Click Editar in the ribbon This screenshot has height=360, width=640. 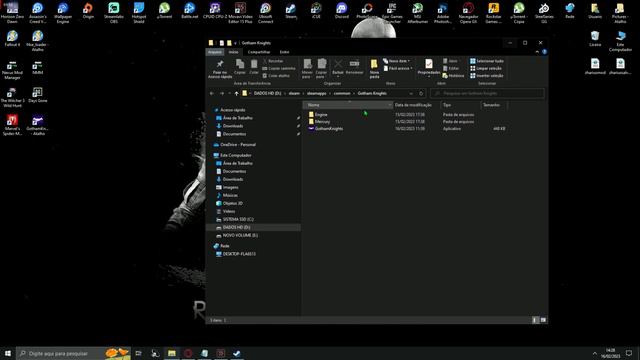pyautogui.click(x=451, y=69)
